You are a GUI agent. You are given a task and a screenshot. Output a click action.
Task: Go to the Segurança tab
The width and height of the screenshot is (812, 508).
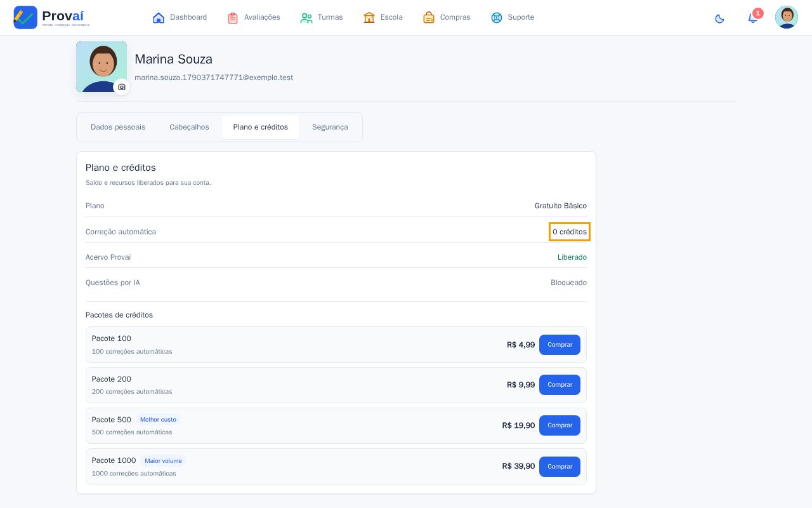[330, 127]
